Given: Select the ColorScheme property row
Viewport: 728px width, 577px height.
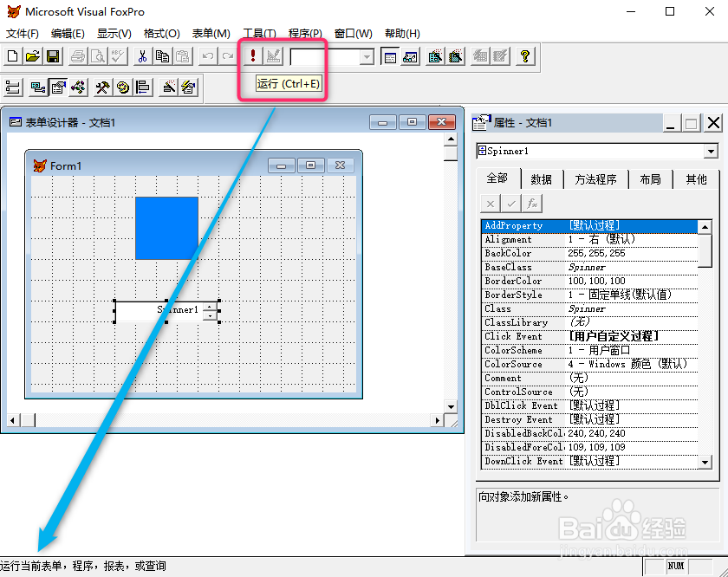Looking at the screenshot, I should pos(589,351).
